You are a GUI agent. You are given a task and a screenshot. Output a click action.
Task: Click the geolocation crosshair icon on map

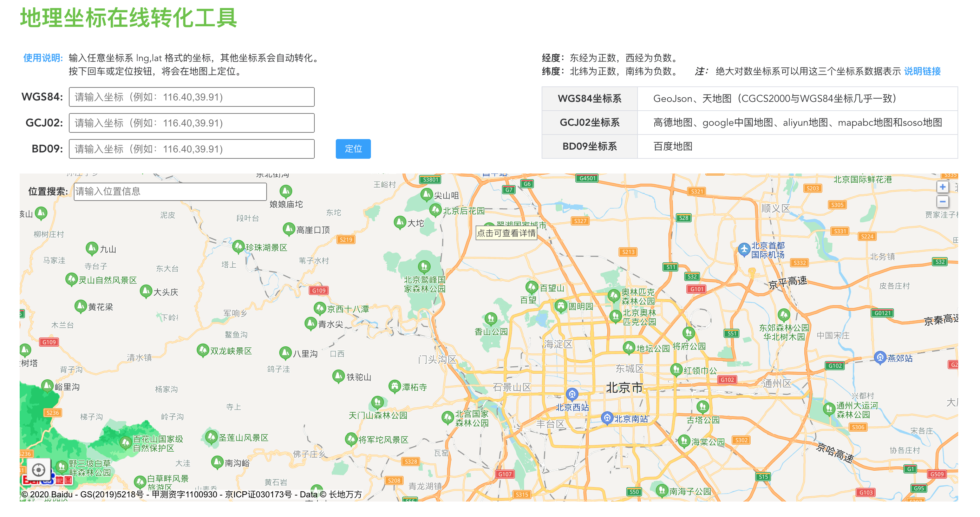click(38, 470)
